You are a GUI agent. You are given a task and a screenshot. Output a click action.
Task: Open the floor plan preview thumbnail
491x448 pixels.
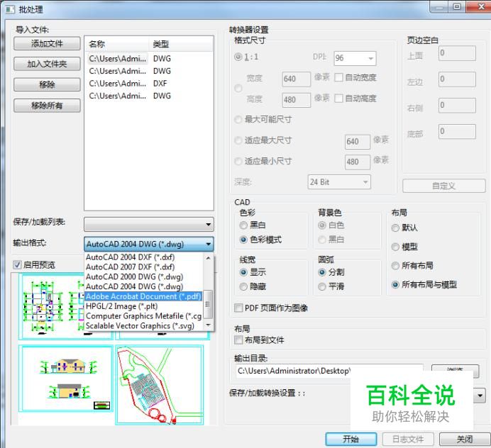53,306
